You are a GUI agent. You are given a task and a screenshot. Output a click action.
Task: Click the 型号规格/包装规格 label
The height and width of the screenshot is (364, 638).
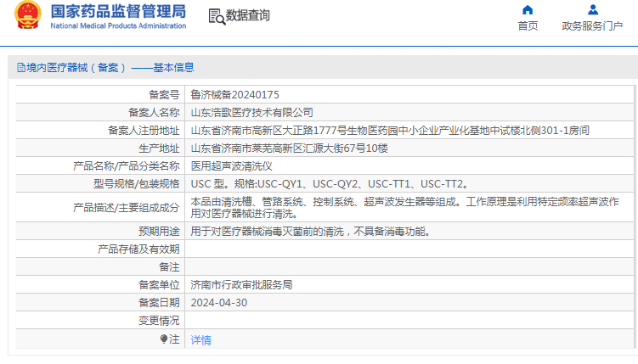coord(136,184)
